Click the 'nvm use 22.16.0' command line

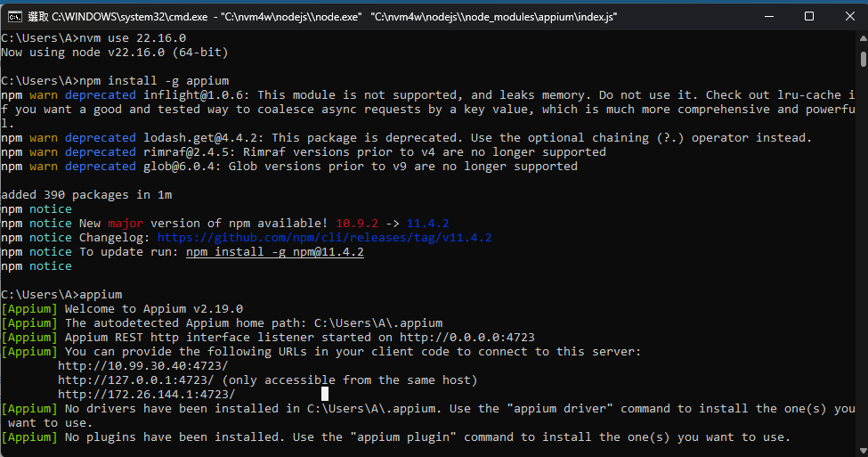[x=93, y=38]
